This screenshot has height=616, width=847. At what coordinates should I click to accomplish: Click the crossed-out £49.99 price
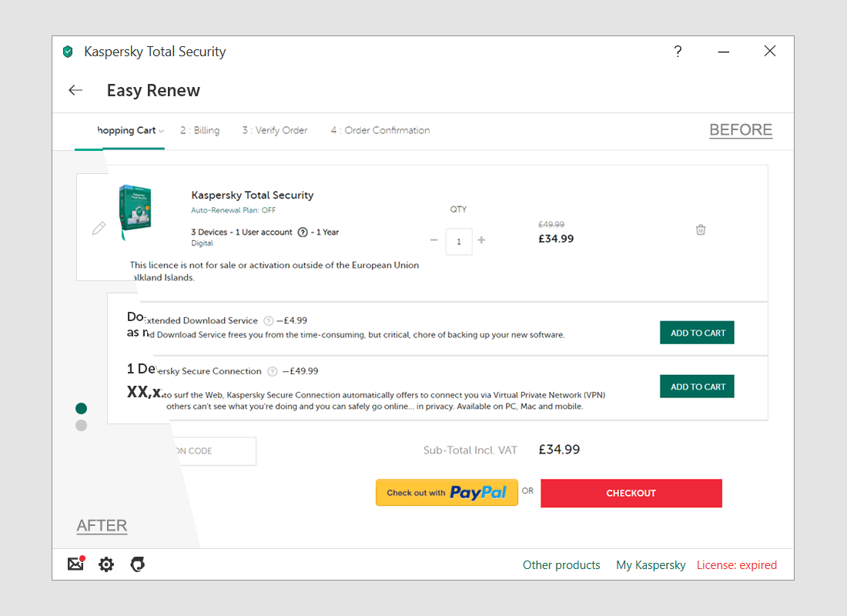point(551,224)
